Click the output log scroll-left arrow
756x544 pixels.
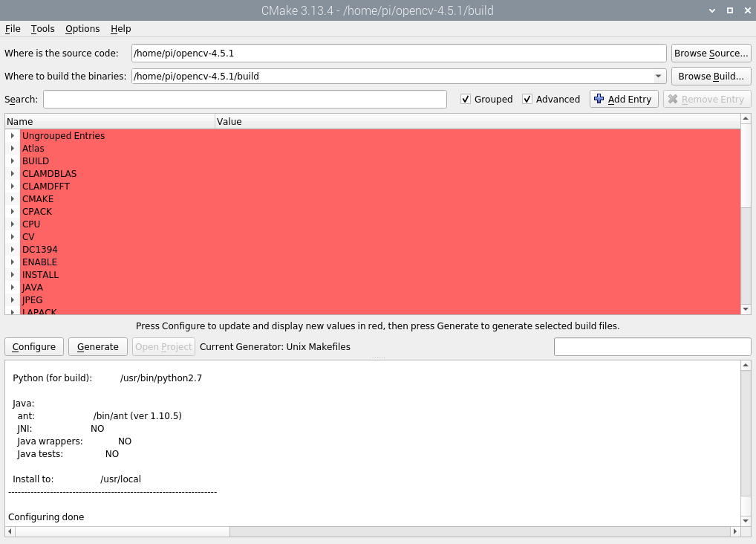[x=10, y=531]
